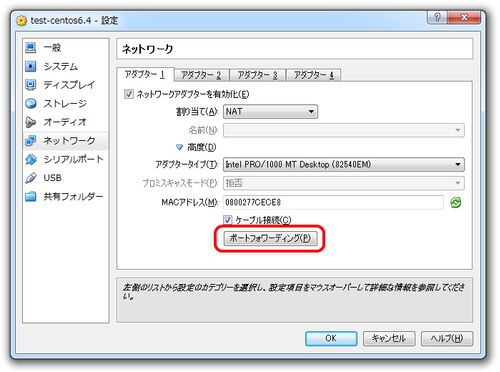
Task: Toggle ネットワークアダプターを有効化 checkbox
Action: [x=129, y=94]
